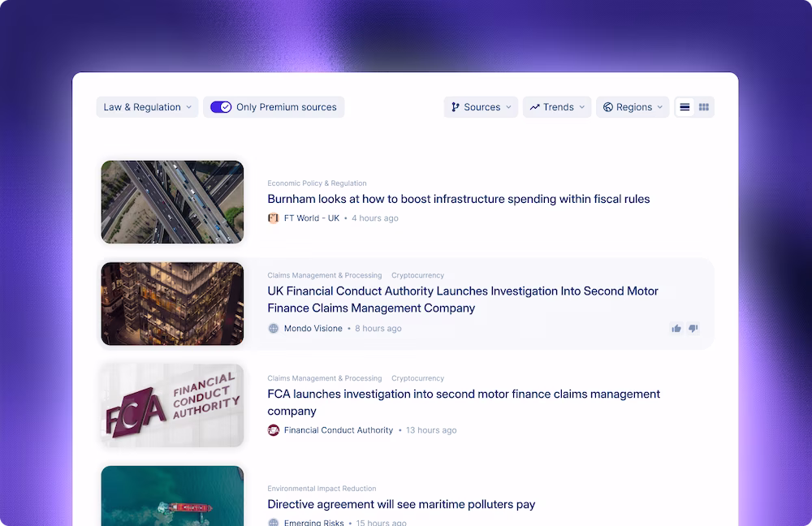The height and width of the screenshot is (526, 812).
Task: Click the Trends line chart icon
Action: click(534, 107)
